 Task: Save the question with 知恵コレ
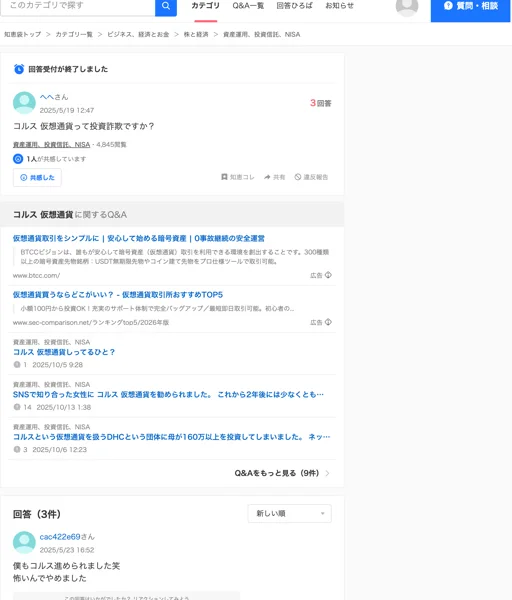(238, 177)
